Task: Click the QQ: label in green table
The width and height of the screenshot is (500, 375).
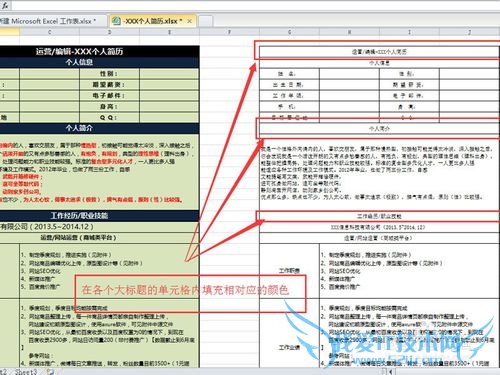Action: click(109, 118)
